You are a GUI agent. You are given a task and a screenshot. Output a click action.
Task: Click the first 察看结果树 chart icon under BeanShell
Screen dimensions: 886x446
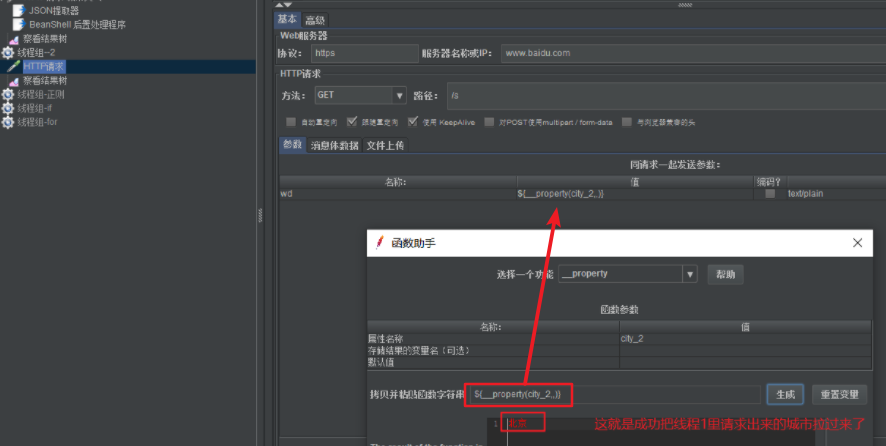click(x=14, y=39)
